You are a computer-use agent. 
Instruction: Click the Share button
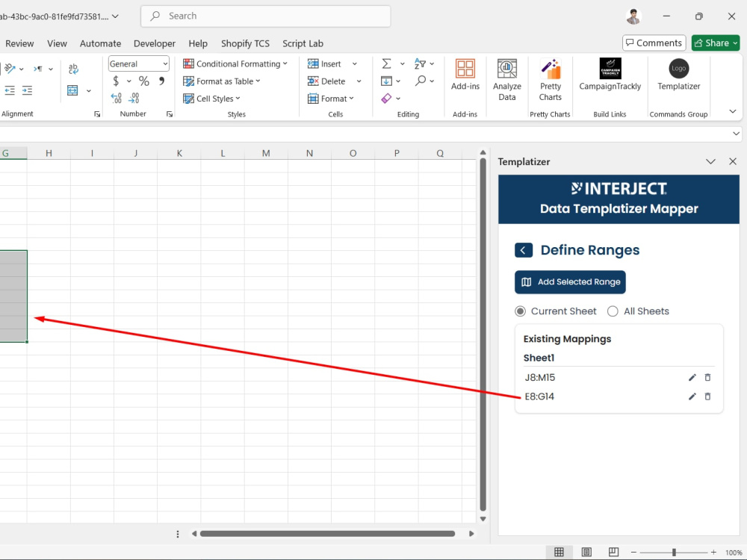pyautogui.click(x=716, y=43)
